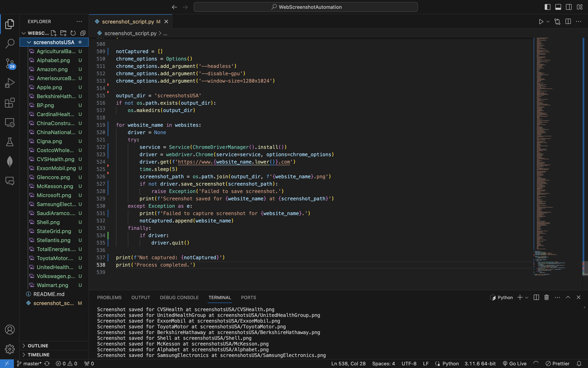Open the Accounts menu
Image resolution: width=588 pixels, height=368 pixels.
pos(10,330)
